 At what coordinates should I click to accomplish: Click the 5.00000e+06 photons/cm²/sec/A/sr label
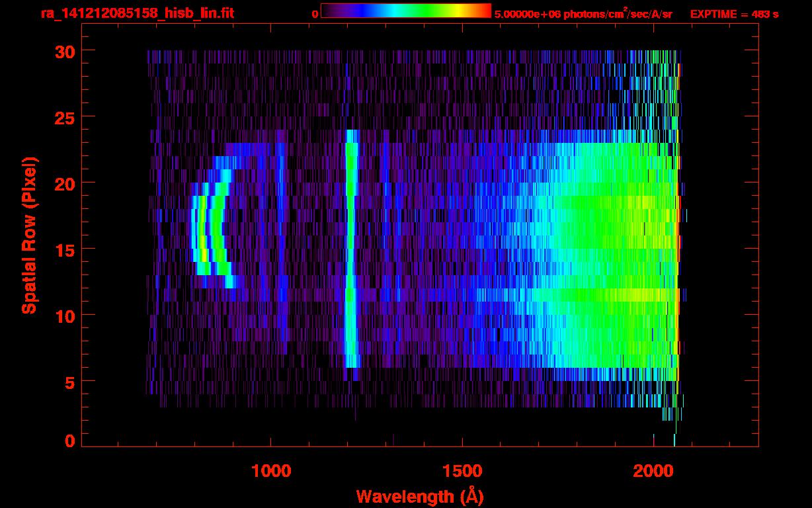583,13
